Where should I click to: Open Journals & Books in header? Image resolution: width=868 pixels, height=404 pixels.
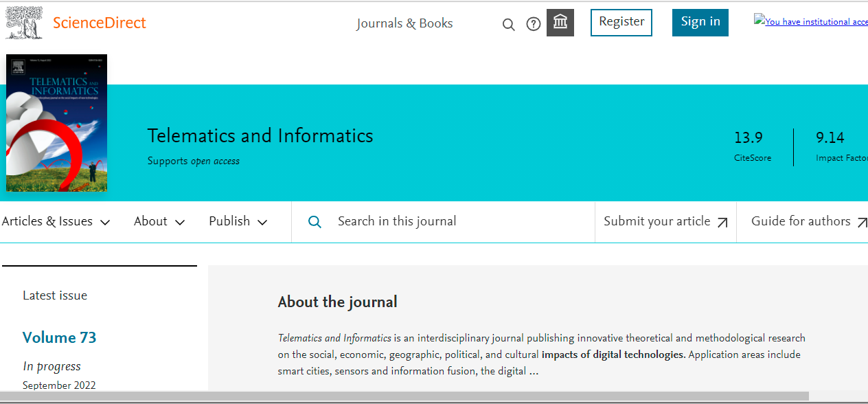click(x=404, y=23)
